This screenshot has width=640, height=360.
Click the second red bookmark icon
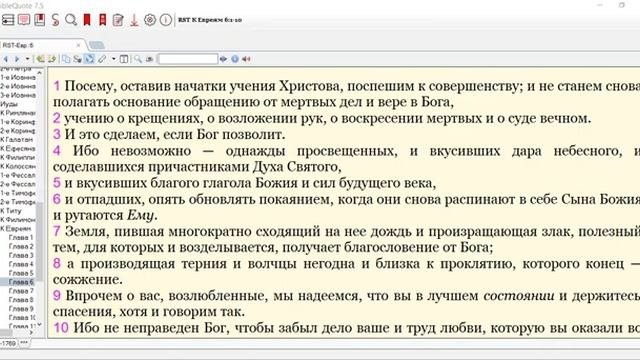point(102,20)
